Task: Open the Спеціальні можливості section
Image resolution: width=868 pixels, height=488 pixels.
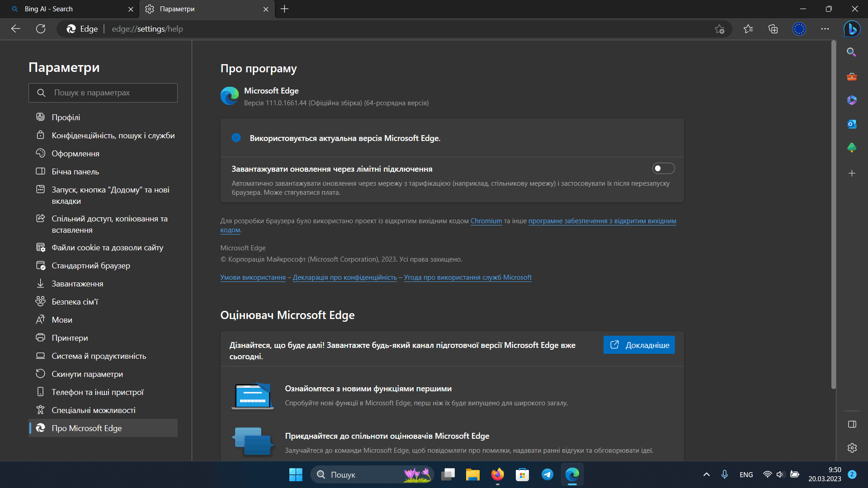Action: [x=103, y=410]
